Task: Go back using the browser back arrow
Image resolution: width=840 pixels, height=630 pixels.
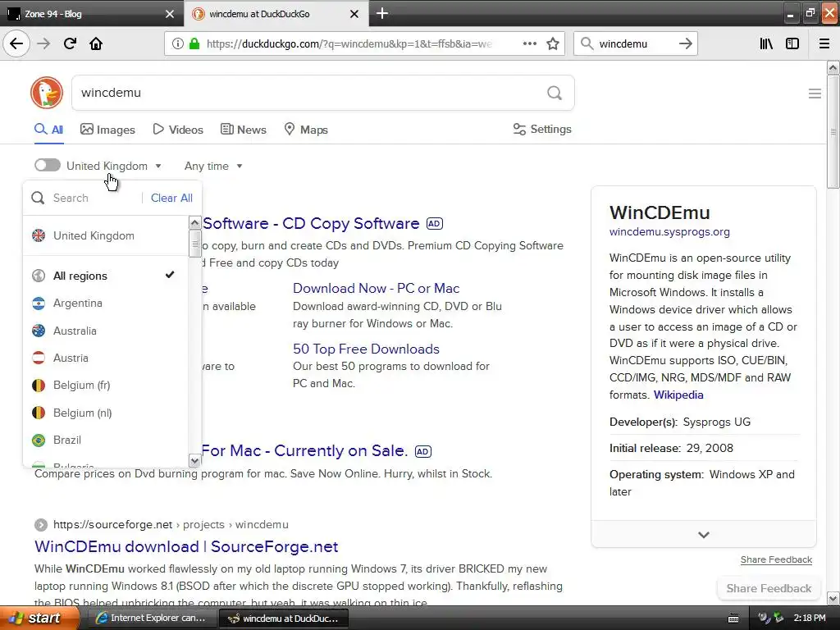Action: (x=16, y=43)
